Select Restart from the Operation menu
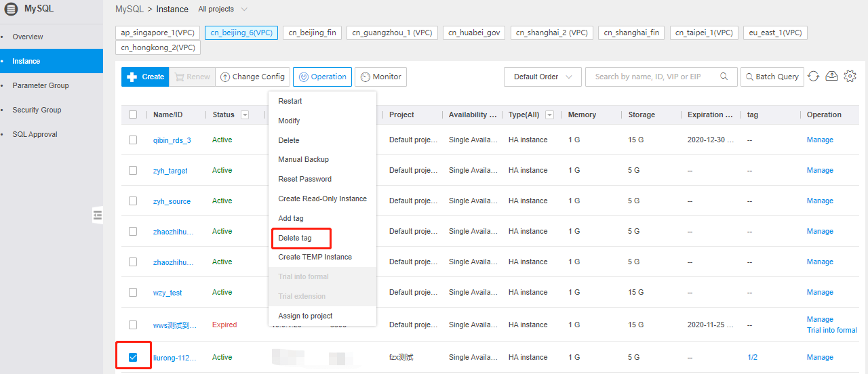The image size is (868, 374). pos(322,101)
